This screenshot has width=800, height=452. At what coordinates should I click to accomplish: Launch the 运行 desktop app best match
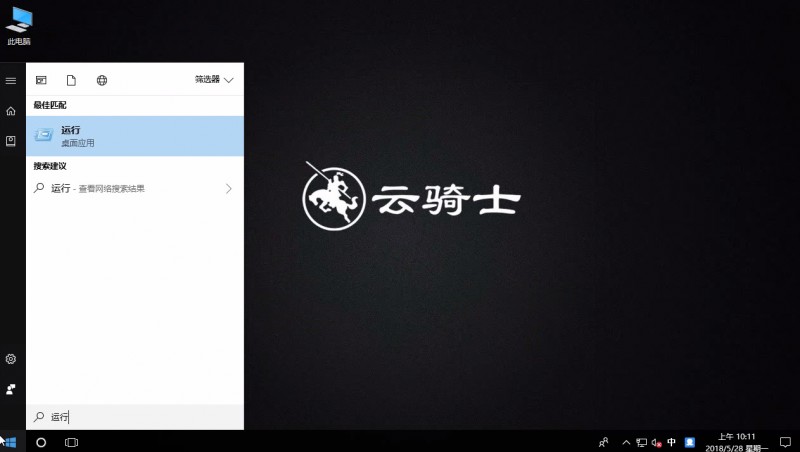tap(135, 136)
